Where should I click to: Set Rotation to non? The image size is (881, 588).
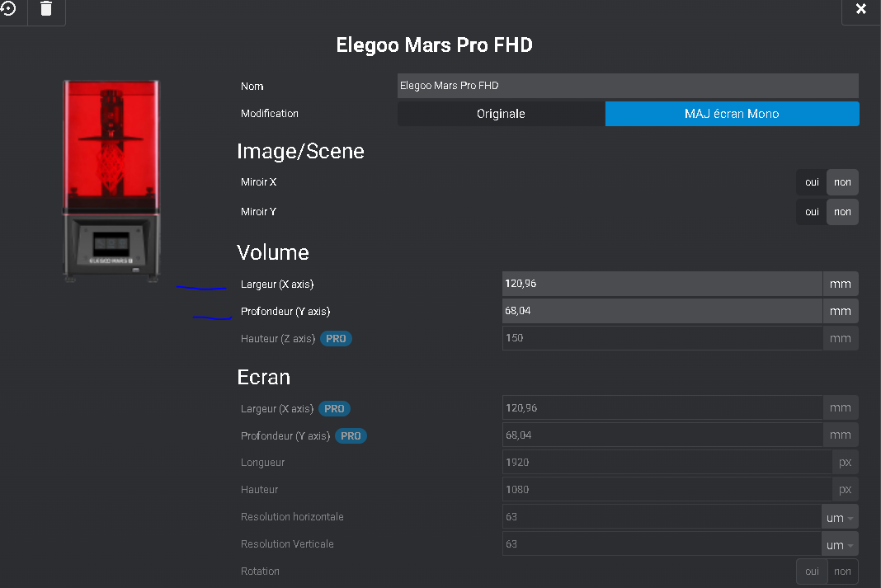pyautogui.click(x=842, y=572)
